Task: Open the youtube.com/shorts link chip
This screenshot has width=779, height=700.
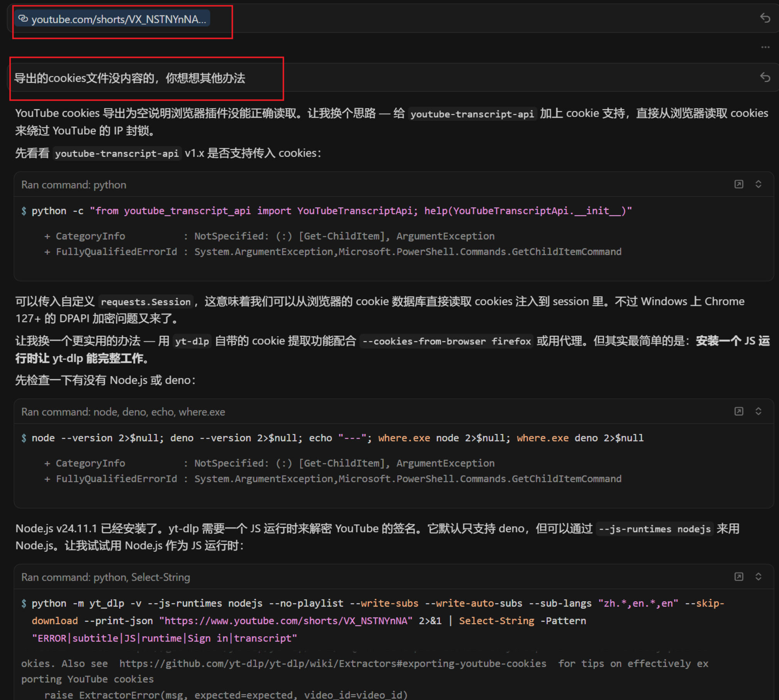Action: click(118, 19)
